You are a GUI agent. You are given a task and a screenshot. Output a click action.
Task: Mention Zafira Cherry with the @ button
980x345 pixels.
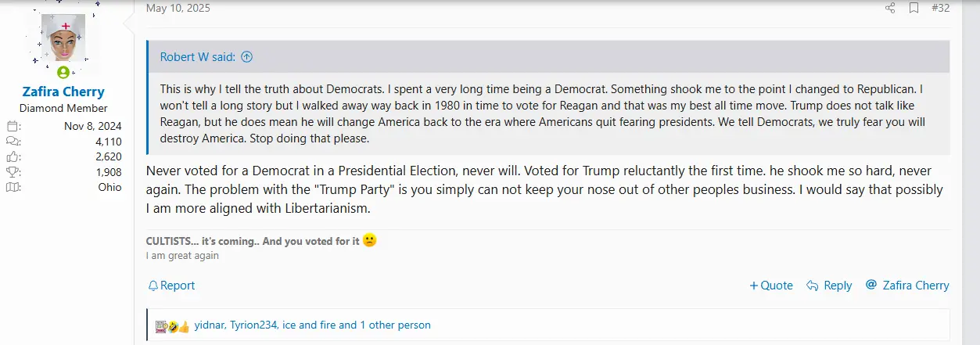tap(907, 286)
